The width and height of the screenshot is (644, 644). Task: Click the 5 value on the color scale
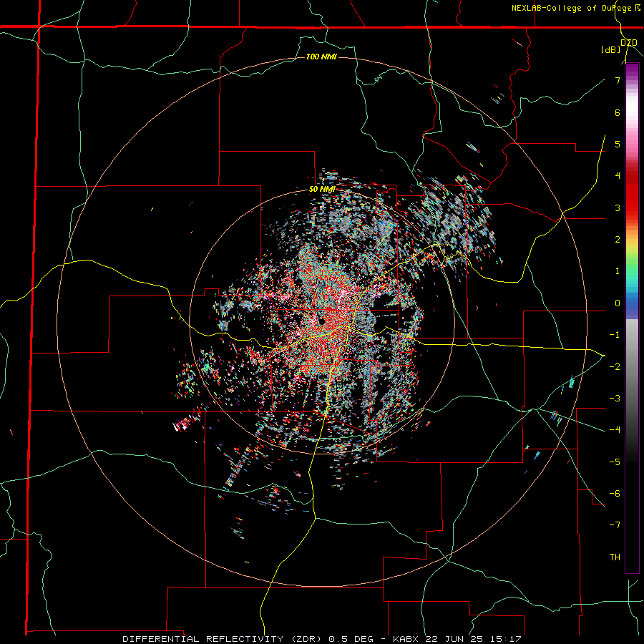[x=618, y=144]
